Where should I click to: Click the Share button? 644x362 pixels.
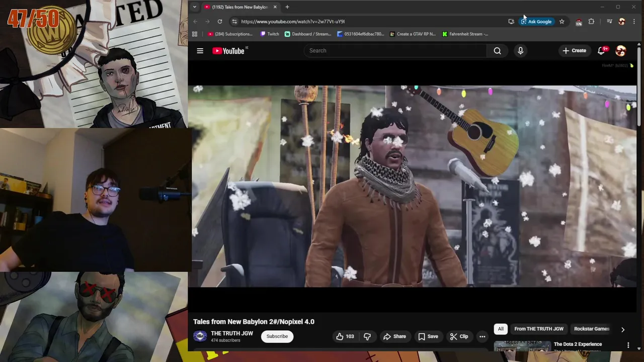[x=394, y=336]
